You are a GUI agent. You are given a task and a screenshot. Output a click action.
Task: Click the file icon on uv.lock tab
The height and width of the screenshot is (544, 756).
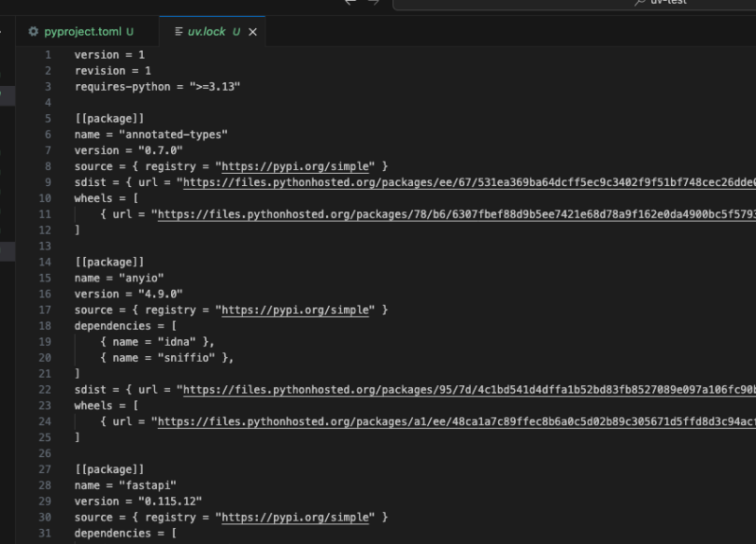click(178, 31)
